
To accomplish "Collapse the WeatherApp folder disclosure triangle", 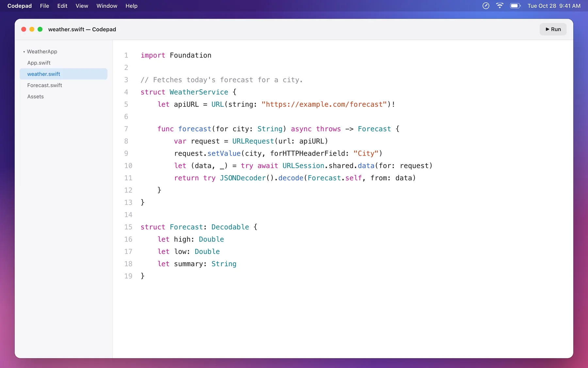I will [24, 52].
